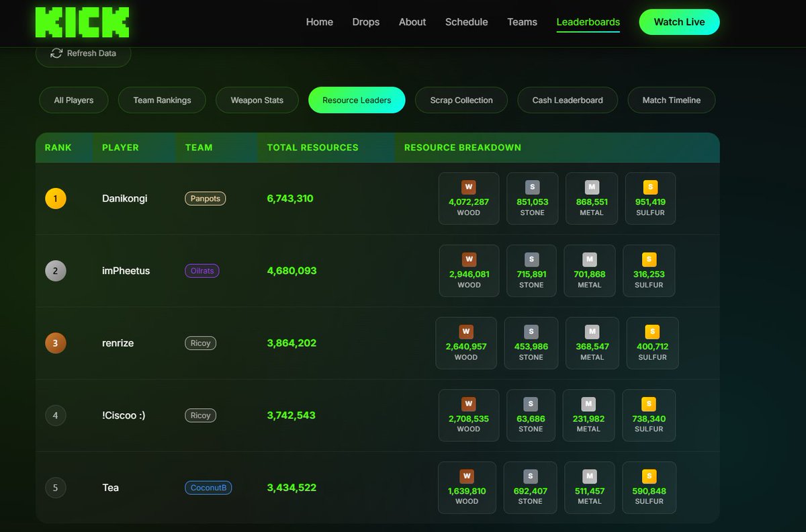
Task: Click the KICK logo
Action: tap(82, 22)
